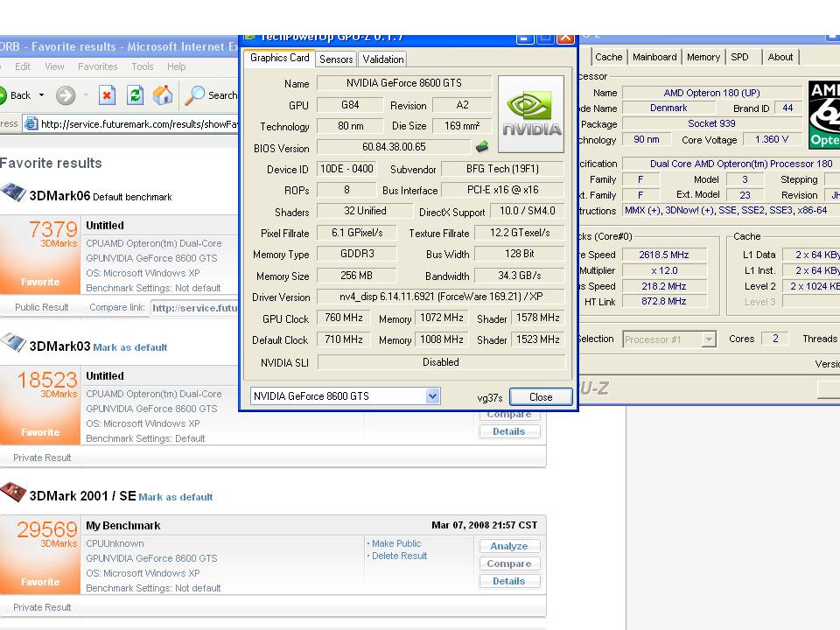Image resolution: width=840 pixels, height=630 pixels.
Task: Click the GPU Clock 760 MHz value
Action: (343, 318)
